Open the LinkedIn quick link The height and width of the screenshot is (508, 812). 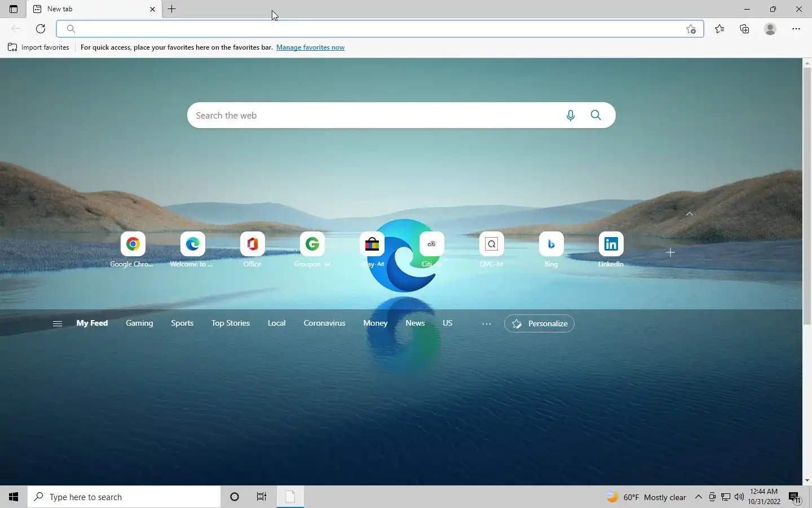[611, 249]
